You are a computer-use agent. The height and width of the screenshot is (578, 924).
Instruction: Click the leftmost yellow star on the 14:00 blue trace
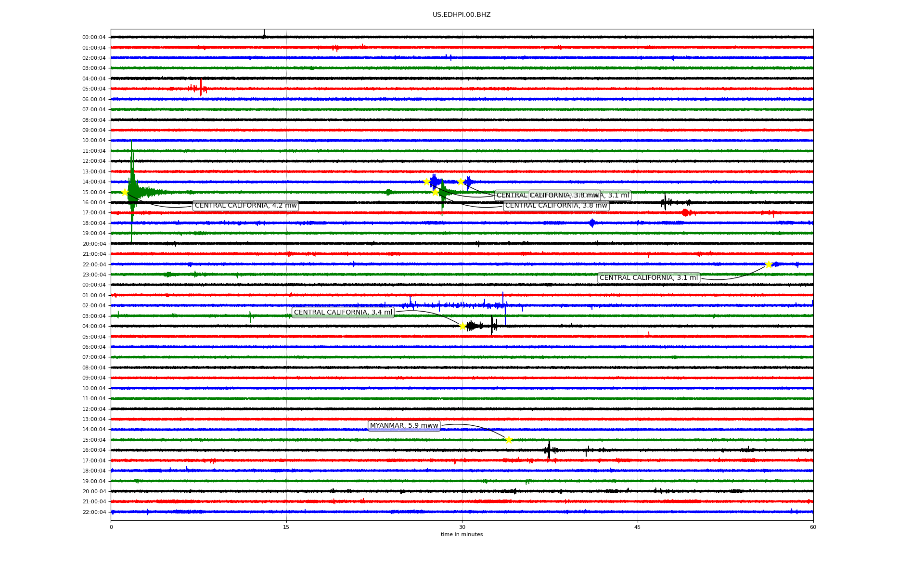pyautogui.click(x=426, y=182)
